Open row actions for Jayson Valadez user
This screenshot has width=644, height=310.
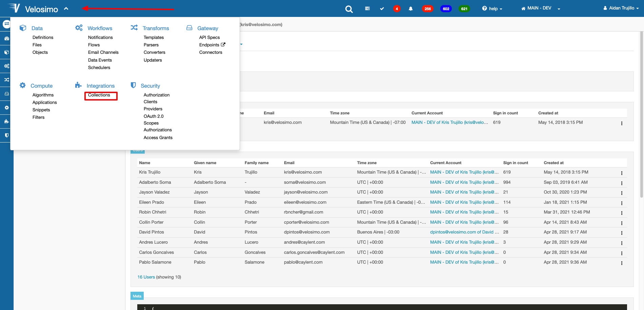coord(622,193)
